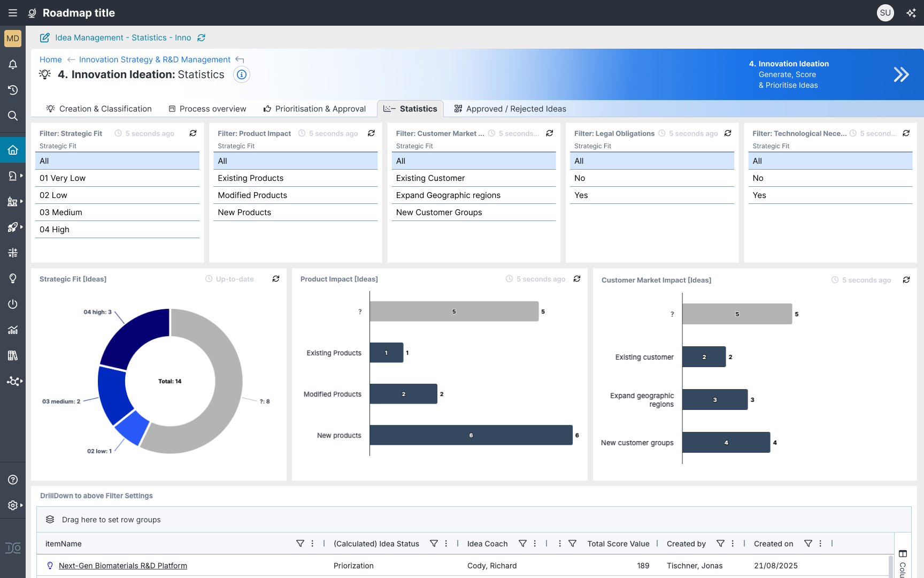This screenshot has width=924, height=578.
Task: Open Created on column options menu
Action: (820, 543)
